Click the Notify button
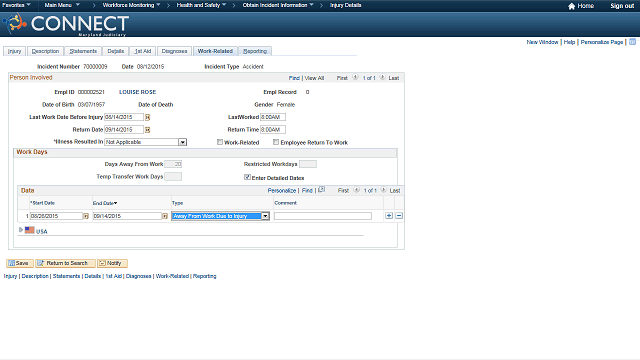The image size is (640, 360). click(112, 263)
